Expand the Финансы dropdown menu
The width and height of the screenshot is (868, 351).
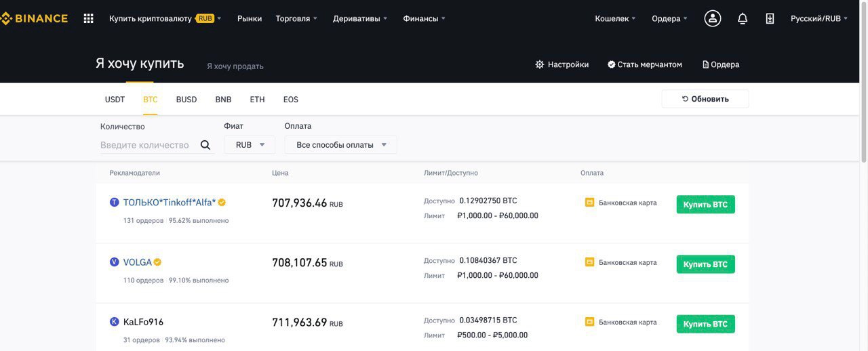tap(424, 18)
